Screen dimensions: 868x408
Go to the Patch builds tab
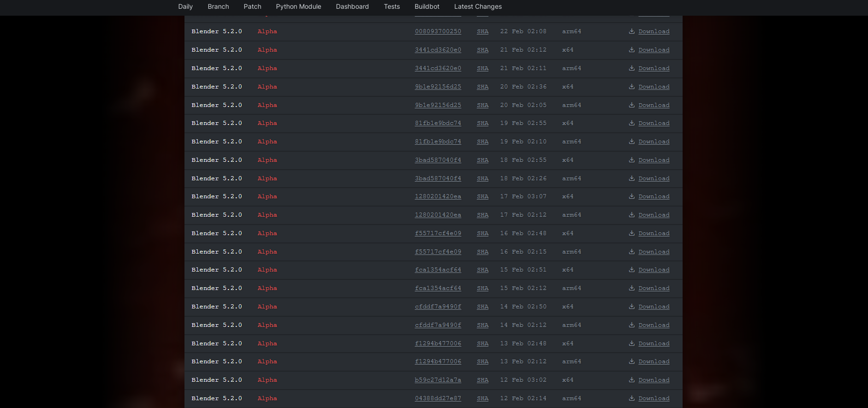coord(252,6)
